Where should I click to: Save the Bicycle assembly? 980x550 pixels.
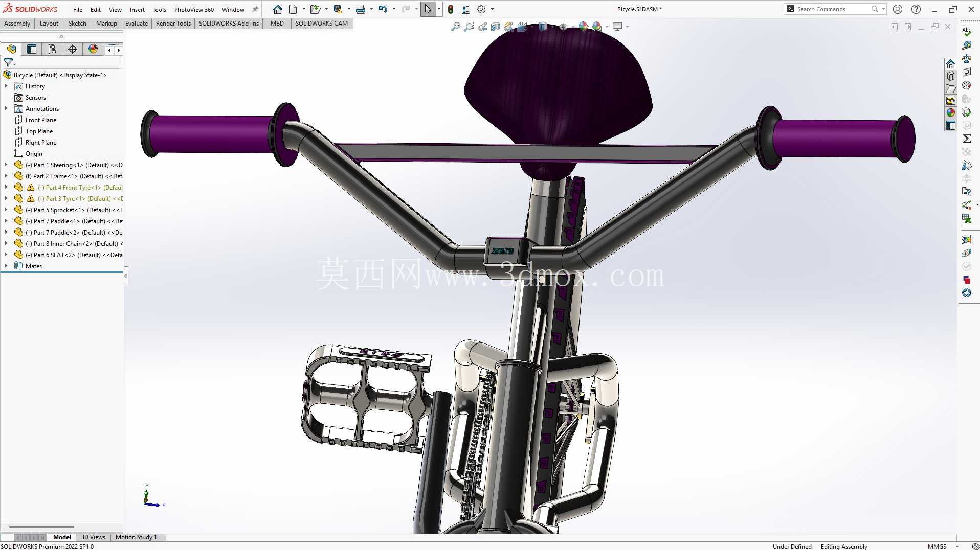(x=338, y=9)
